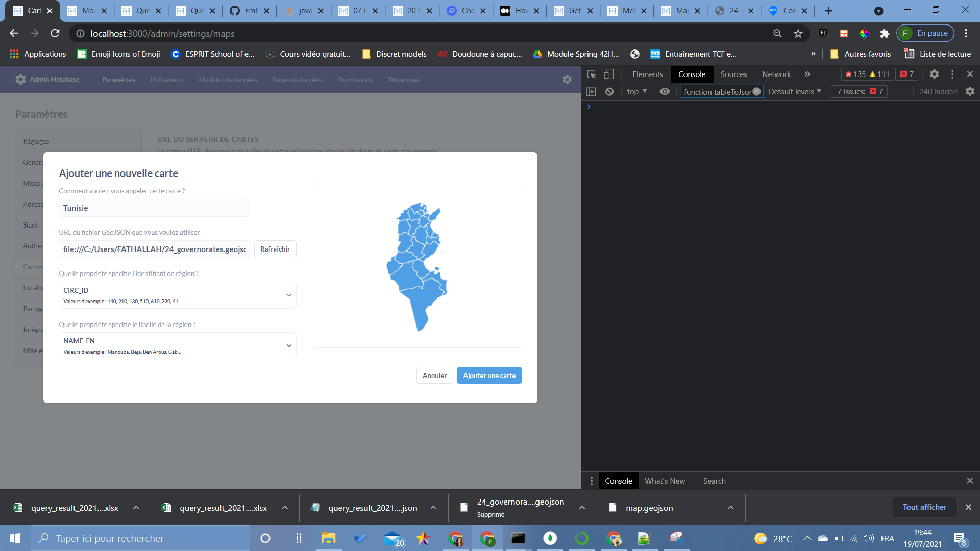The height and width of the screenshot is (551, 980).
Task: Bookmark this page with the star icon
Action: (798, 34)
